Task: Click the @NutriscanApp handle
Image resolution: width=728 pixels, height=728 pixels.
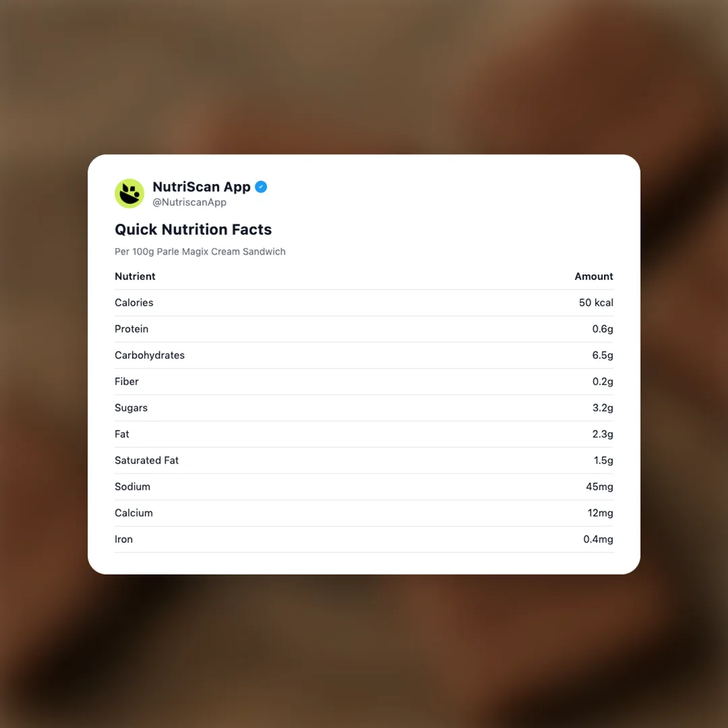Action: [189, 202]
